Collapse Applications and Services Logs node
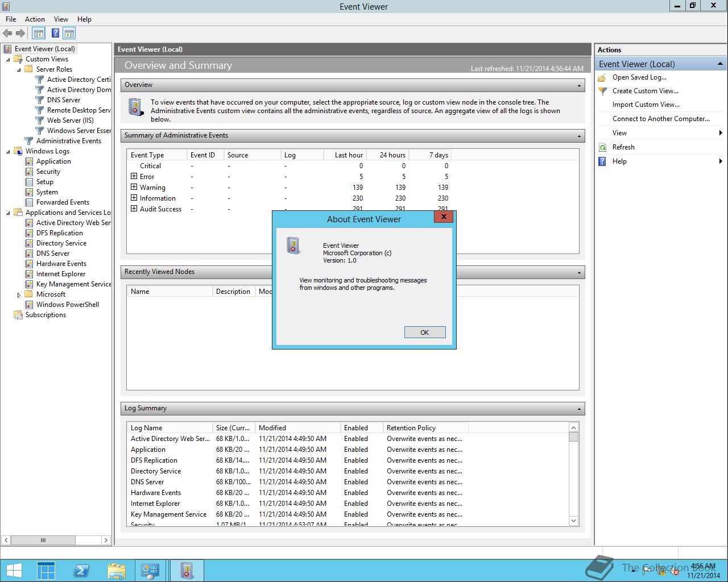 (x=8, y=213)
